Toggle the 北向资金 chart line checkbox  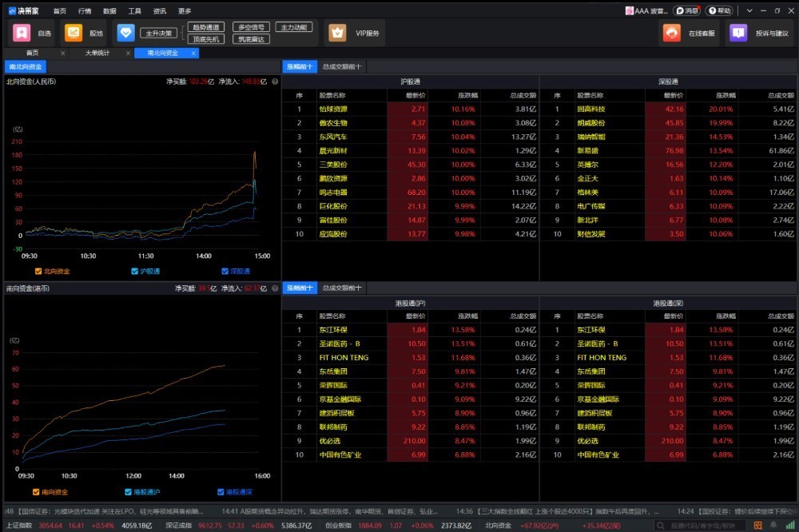point(38,272)
